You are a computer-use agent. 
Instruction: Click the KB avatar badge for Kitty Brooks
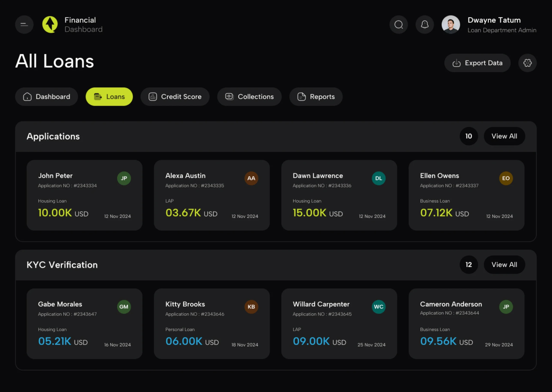click(251, 307)
